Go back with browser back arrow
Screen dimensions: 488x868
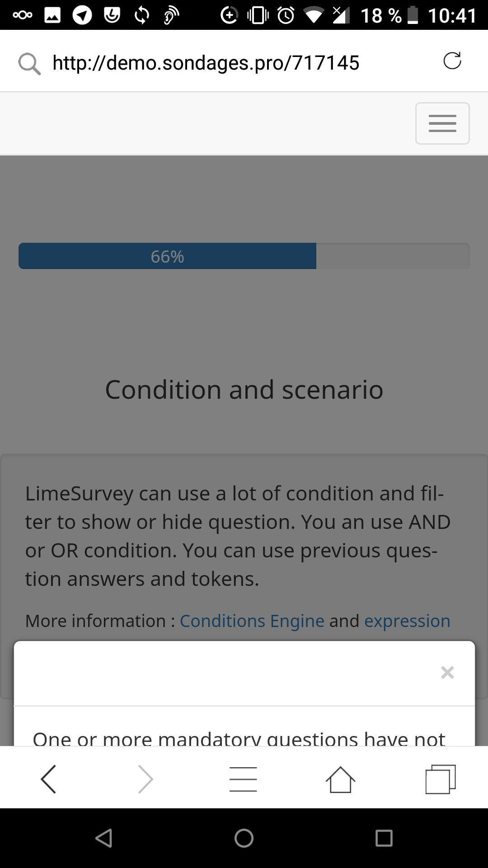pos(49,779)
